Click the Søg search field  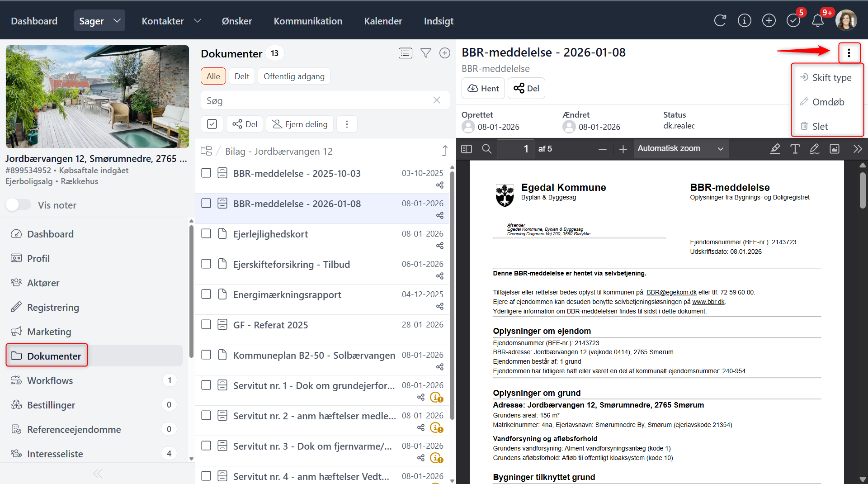316,100
